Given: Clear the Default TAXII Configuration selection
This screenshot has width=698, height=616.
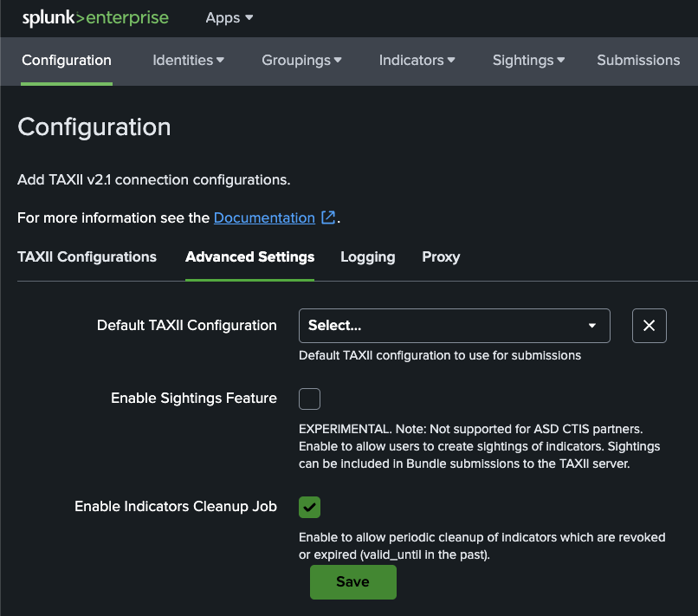Looking at the screenshot, I should pyautogui.click(x=649, y=326).
